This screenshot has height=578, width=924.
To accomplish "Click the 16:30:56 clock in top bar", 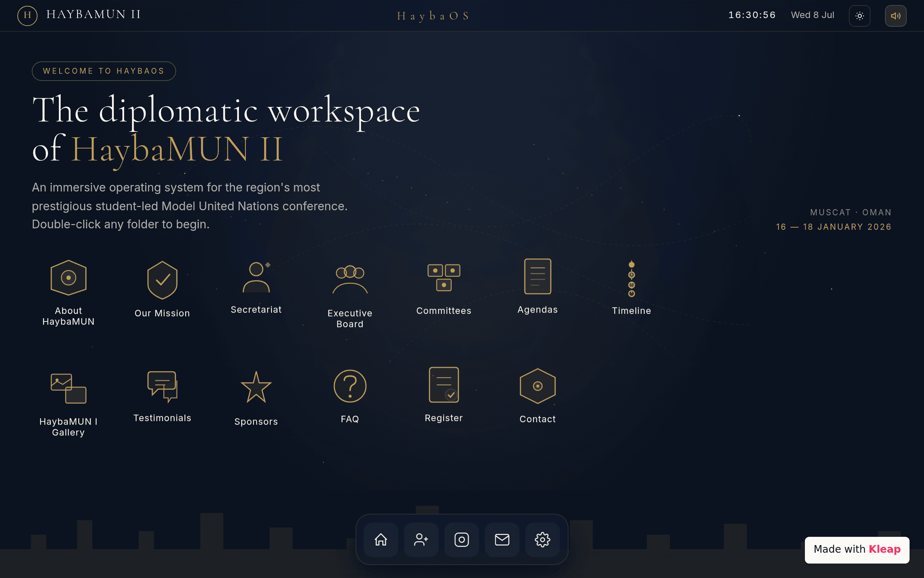I will [752, 15].
